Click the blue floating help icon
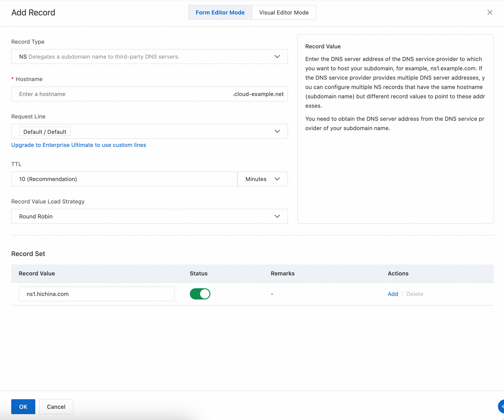Viewport: 504px width, 420px height. (x=501, y=406)
